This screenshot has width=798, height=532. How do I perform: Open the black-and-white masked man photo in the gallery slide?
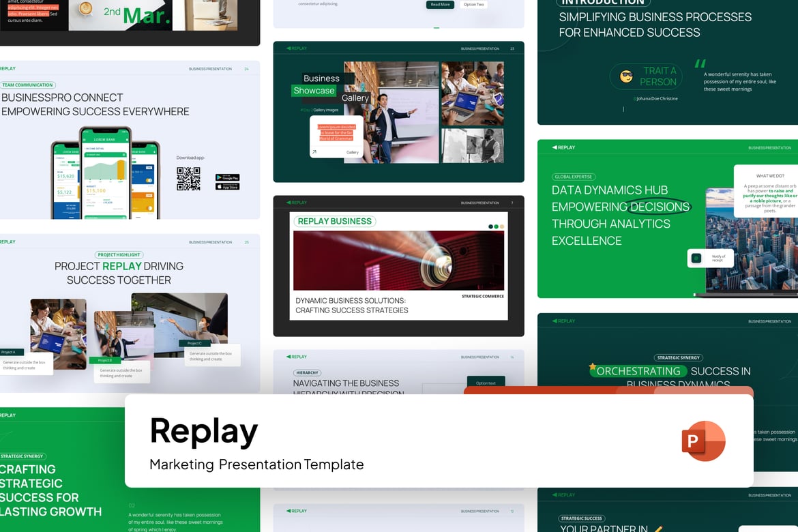click(472, 145)
